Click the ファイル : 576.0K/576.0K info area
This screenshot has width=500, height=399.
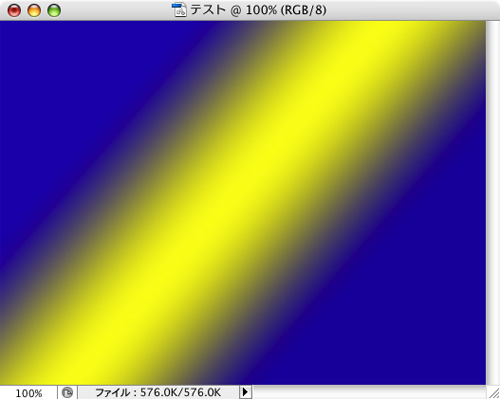(x=158, y=392)
